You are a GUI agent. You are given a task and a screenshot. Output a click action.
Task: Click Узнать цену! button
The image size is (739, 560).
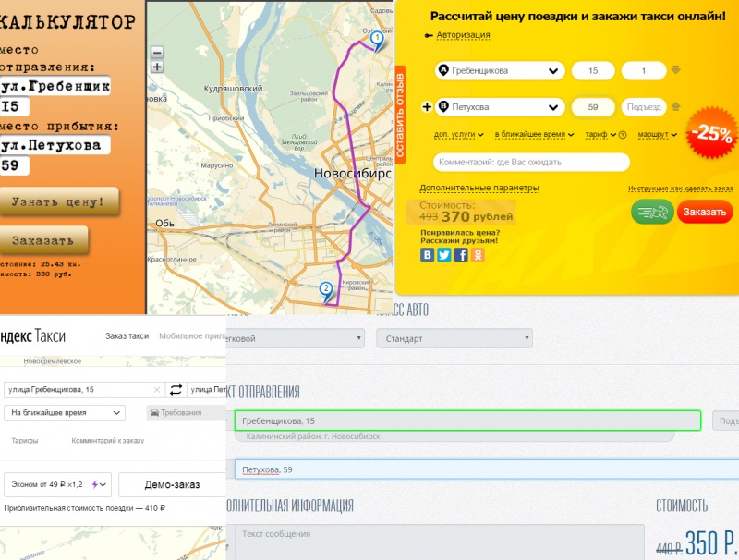coord(58,201)
